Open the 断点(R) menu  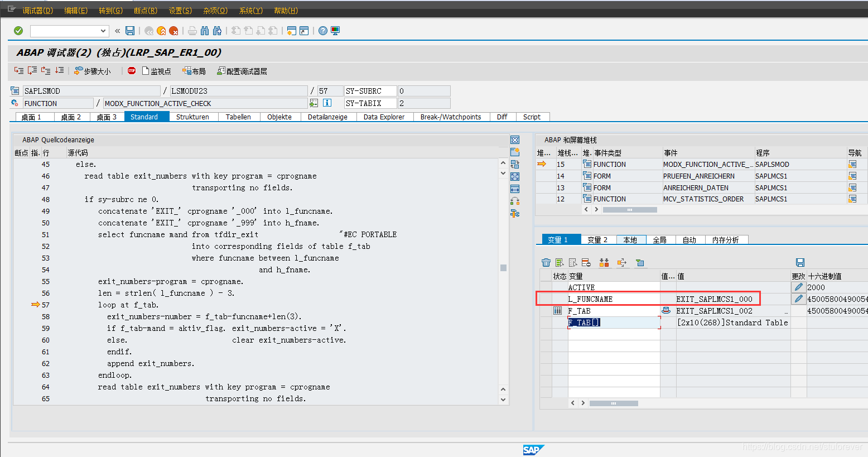point(146,11)
